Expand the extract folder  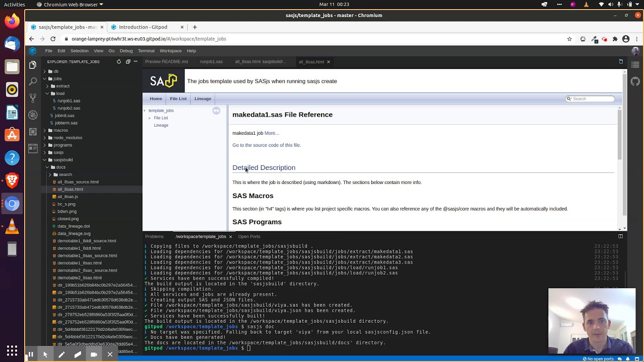pyautogui.click(x=62, y=86)
